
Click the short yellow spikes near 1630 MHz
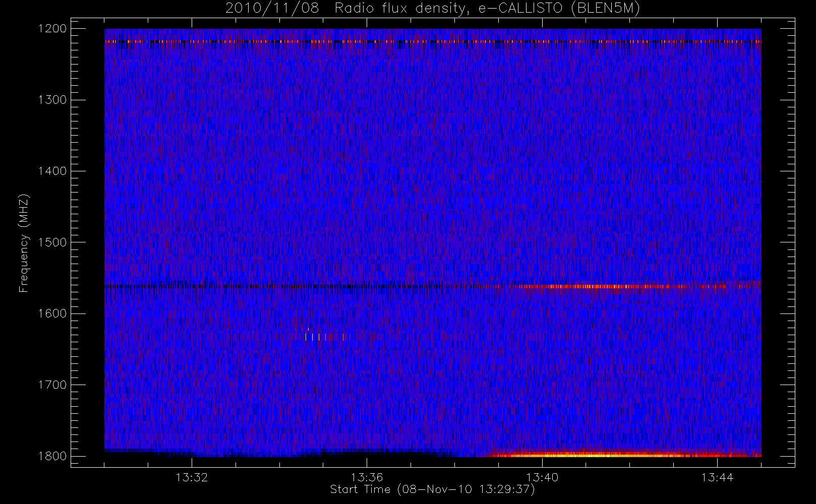point(325,336)
